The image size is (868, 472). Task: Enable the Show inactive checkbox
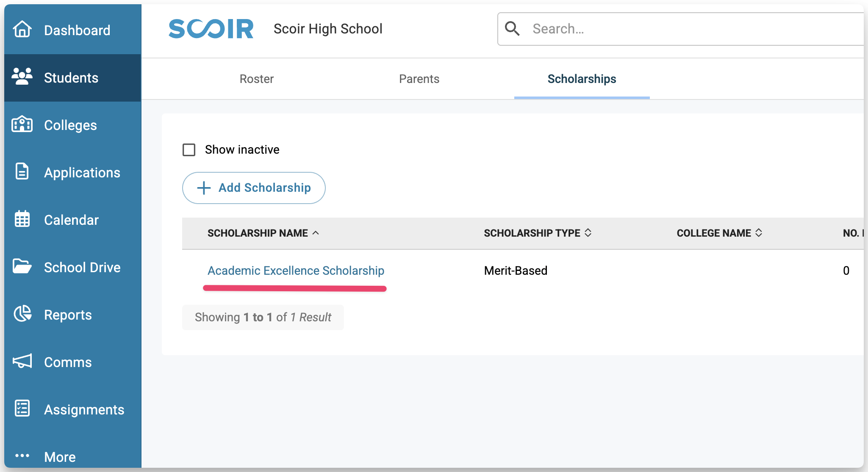pyautogui.click(x=189, y=150)
